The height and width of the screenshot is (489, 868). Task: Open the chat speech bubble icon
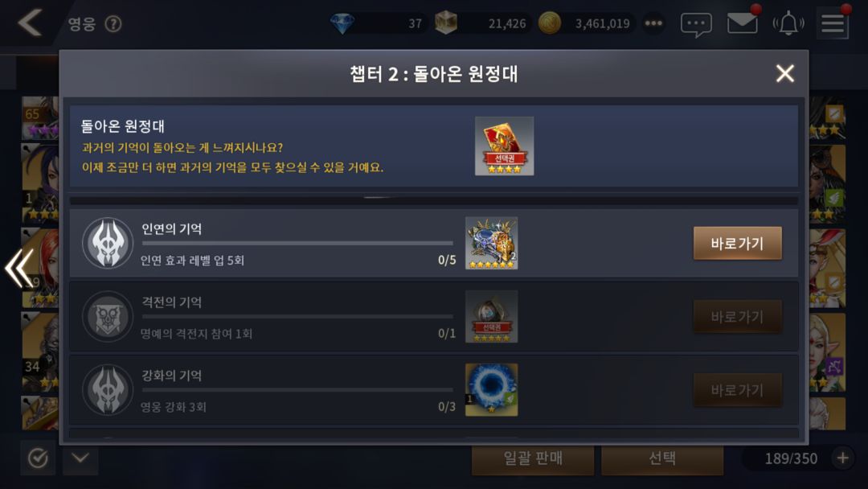click(696, 24)
